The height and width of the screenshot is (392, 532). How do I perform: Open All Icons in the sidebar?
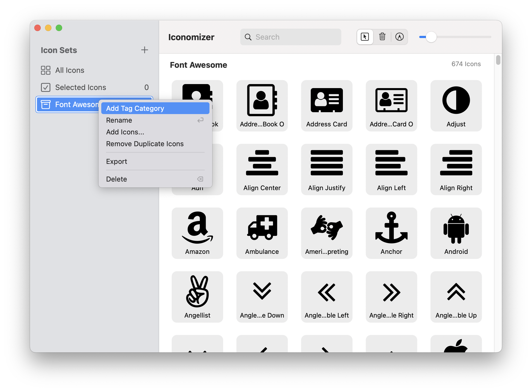tap(69, 70)
